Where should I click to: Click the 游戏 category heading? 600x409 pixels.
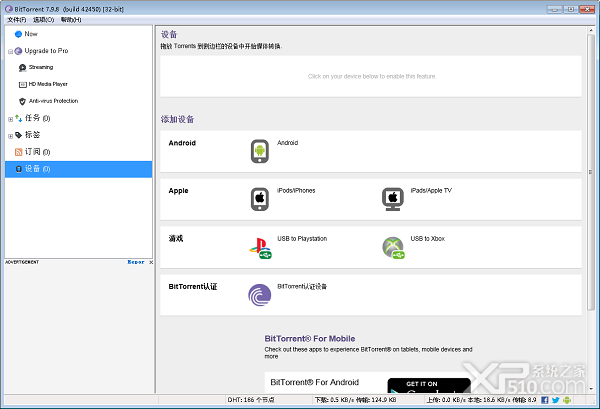176,239
